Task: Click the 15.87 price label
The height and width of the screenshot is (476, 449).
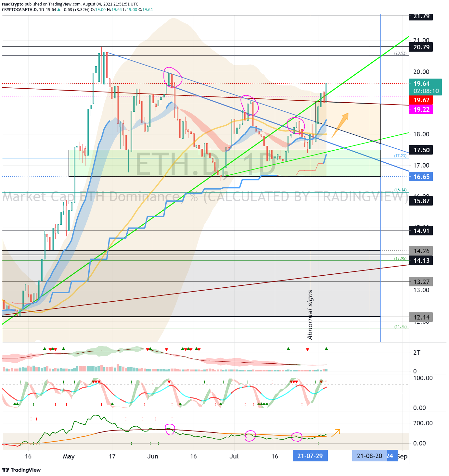Action: point(421,201)
